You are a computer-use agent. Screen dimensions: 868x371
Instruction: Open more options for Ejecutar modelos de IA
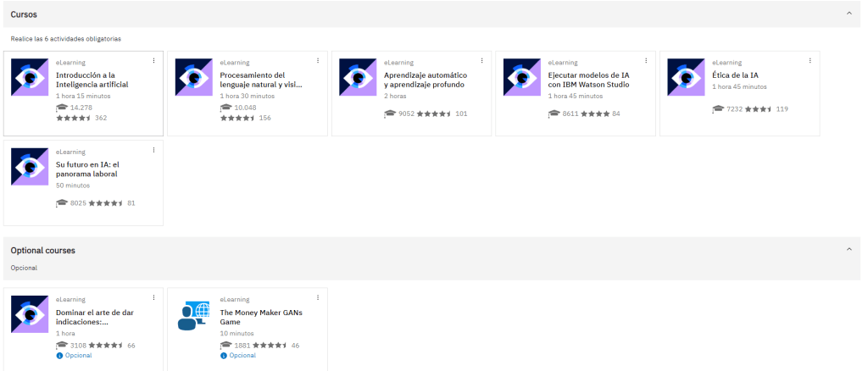[x=646, y=60]
